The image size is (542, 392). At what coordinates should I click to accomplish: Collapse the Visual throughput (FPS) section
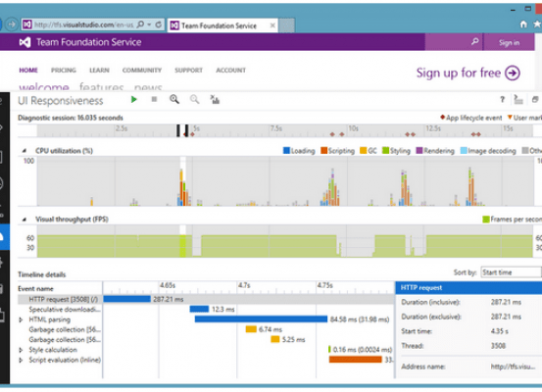(24, 220)
